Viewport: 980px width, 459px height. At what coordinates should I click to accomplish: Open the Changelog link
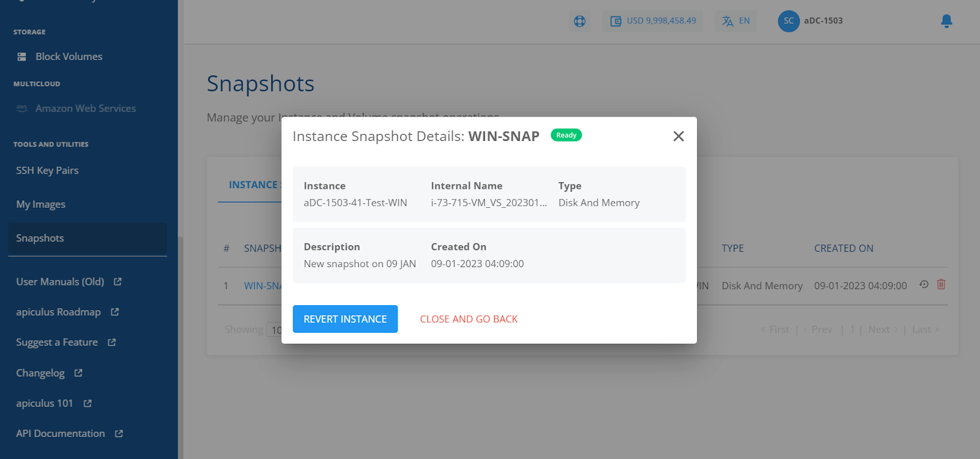click(40, 373)
